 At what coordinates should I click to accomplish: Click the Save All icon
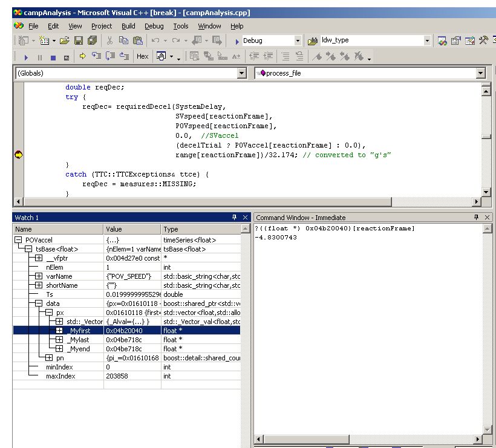click(x=93, y=40)
